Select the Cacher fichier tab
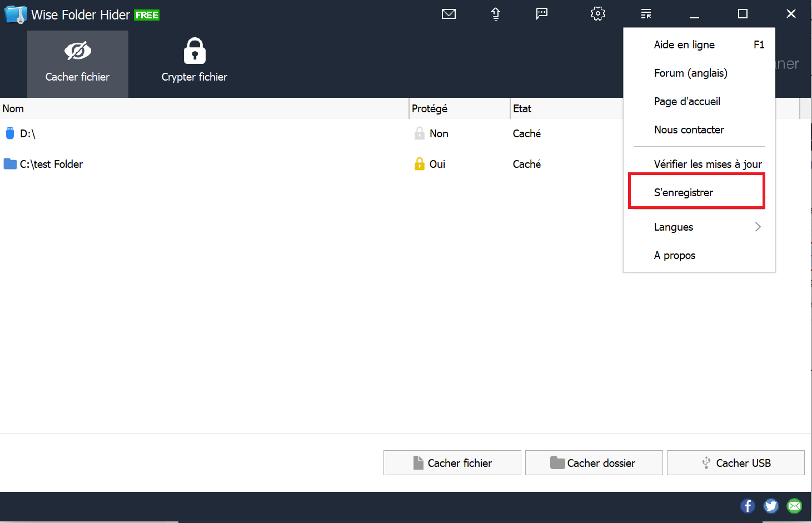Image resolution: width=812 pixels, height=523 pixels. pos(78,64)
